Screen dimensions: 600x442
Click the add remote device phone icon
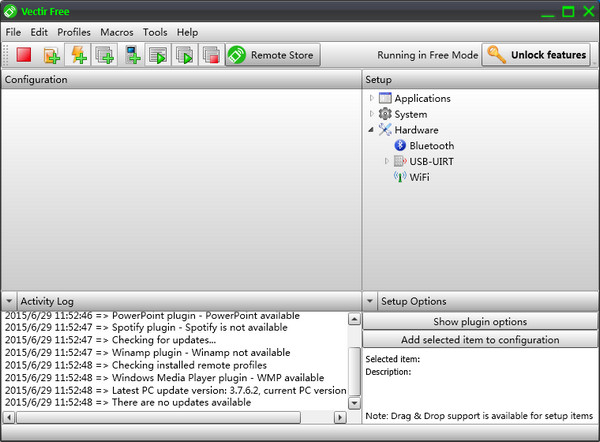pyautogui.click(x=132, y=55)
